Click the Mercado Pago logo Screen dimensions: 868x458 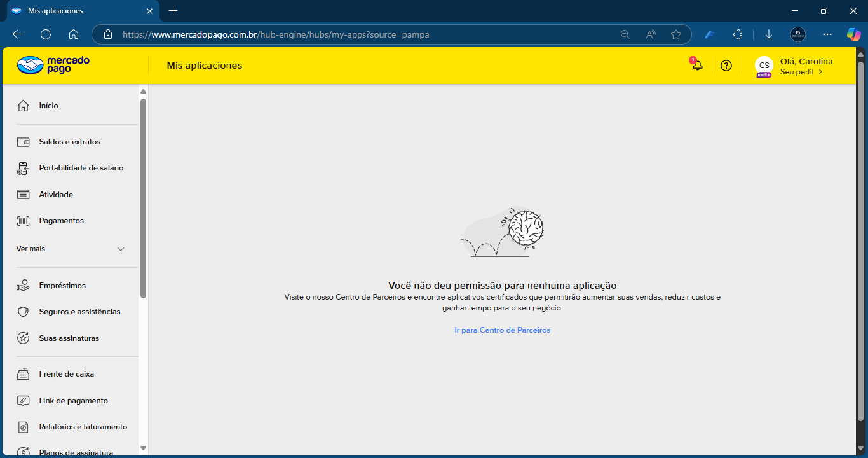[x=53, y=65]
